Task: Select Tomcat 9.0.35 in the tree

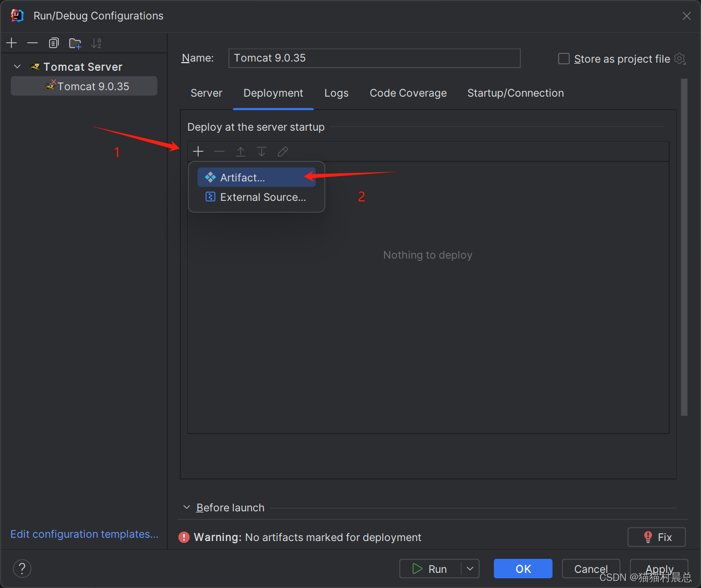Action: point(84,86)
